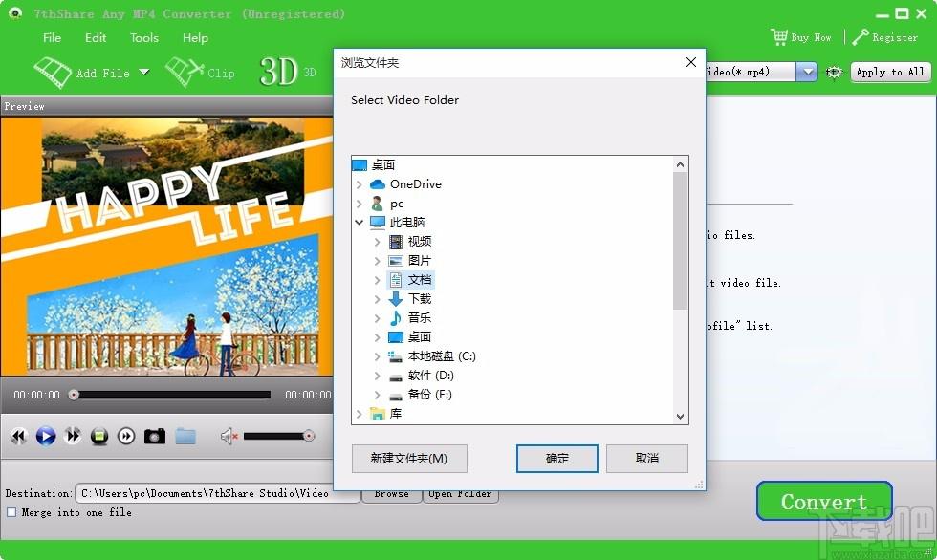Expand the 音乐 folder node

(377, 318)
